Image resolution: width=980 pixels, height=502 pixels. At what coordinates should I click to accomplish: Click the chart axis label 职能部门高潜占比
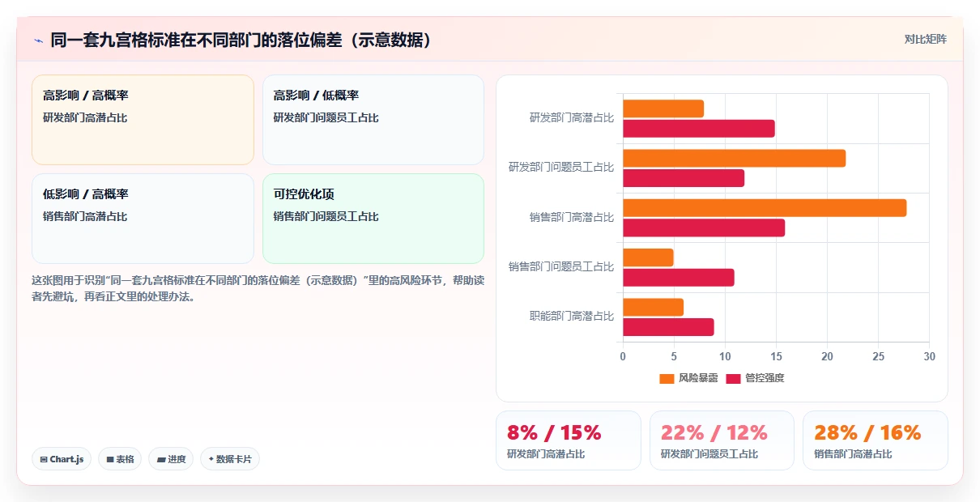click(x=572, y=317)
